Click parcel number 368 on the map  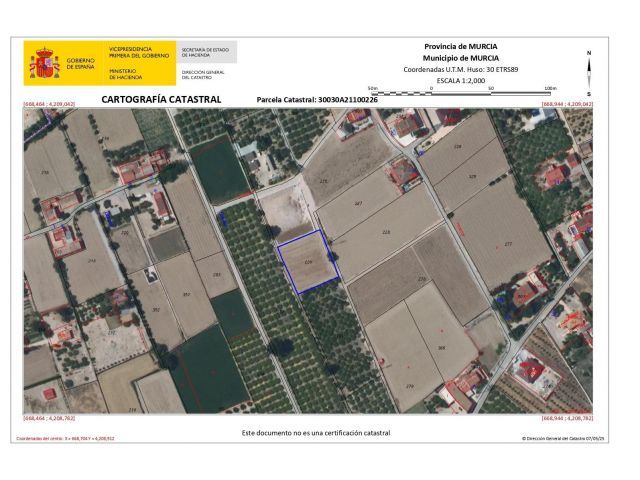[x=441, y=348]
